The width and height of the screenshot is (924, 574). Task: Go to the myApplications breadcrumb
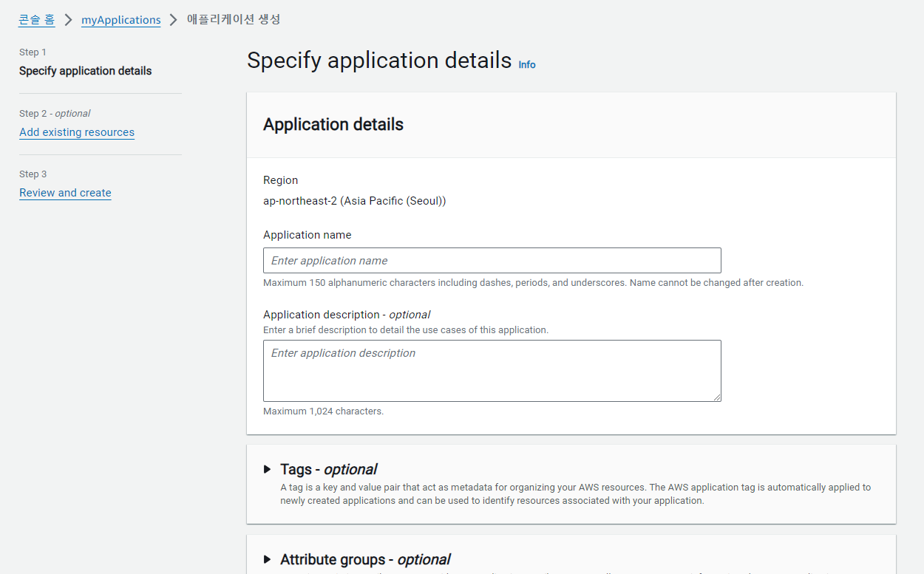pyautogui.click(x=120, y=20)
